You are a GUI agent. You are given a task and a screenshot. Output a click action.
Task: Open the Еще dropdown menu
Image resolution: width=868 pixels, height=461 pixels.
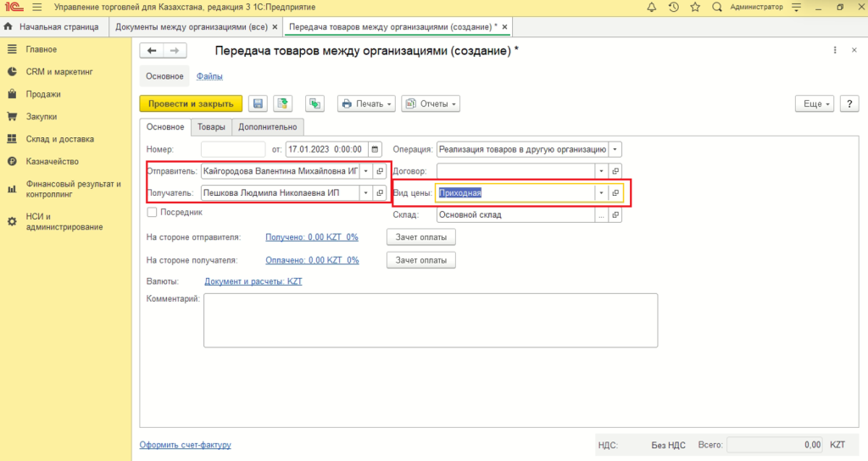tap(815, 103)
